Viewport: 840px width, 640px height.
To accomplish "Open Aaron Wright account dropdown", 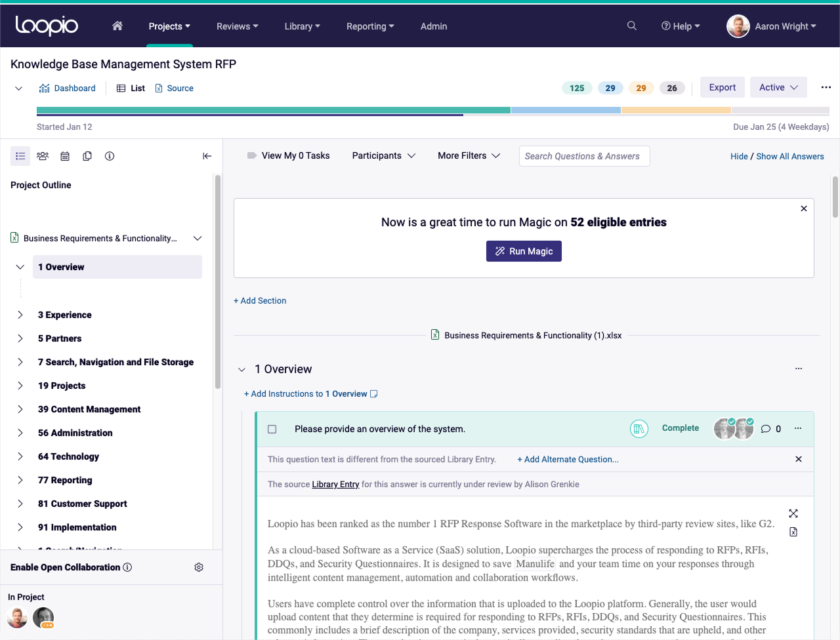I will [772, 26].
